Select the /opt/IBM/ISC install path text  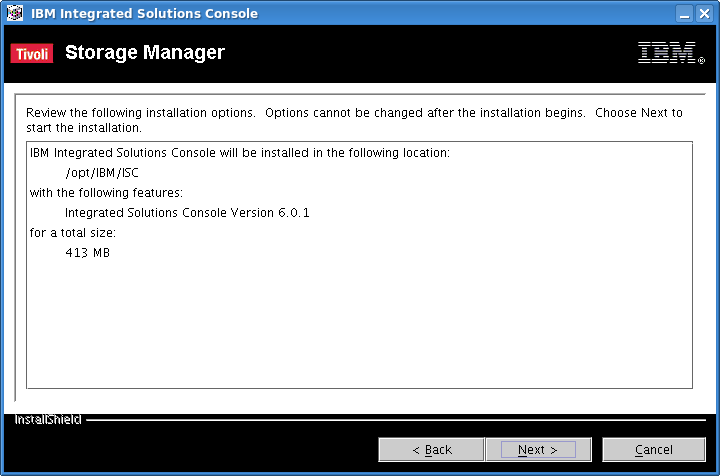pos(102,173)
